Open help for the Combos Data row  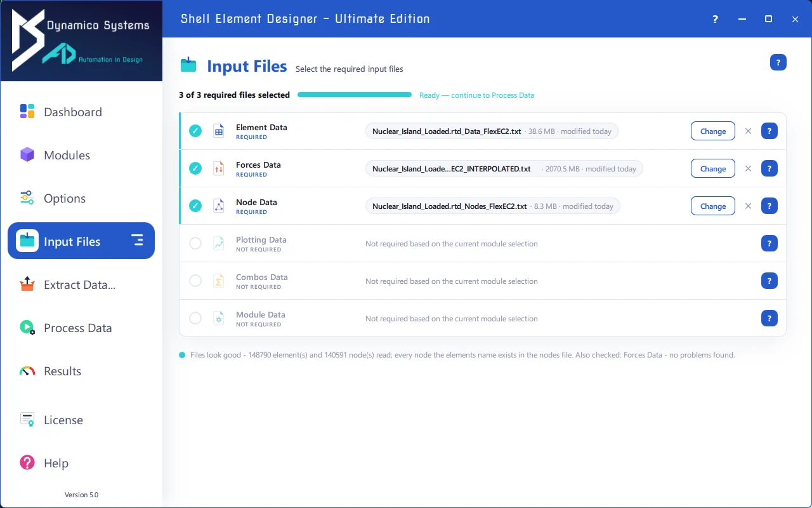point(769,281)
